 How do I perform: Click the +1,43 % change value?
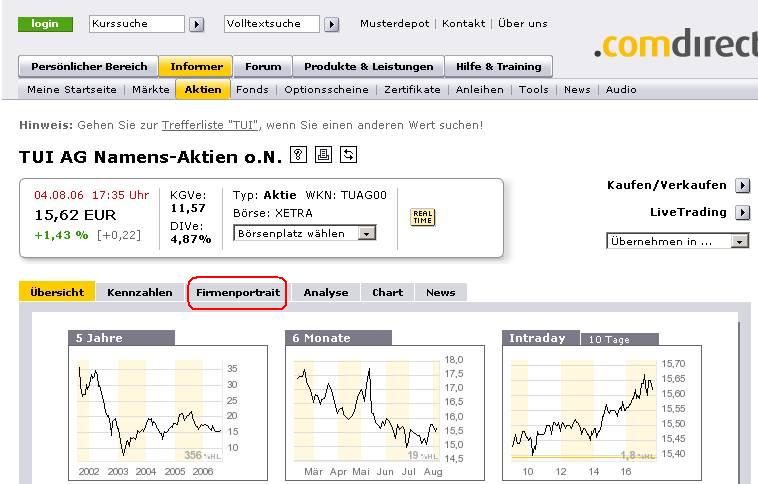click(x=61, y=235)
